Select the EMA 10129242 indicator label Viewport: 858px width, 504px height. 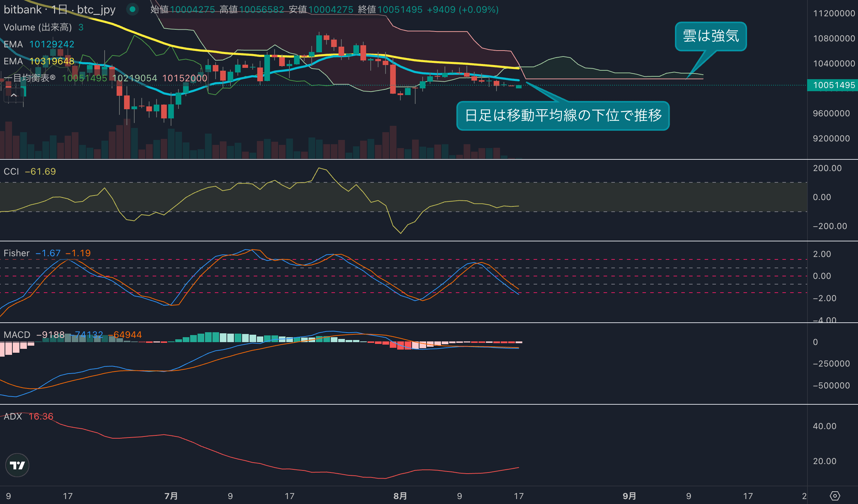pos(39,44)
